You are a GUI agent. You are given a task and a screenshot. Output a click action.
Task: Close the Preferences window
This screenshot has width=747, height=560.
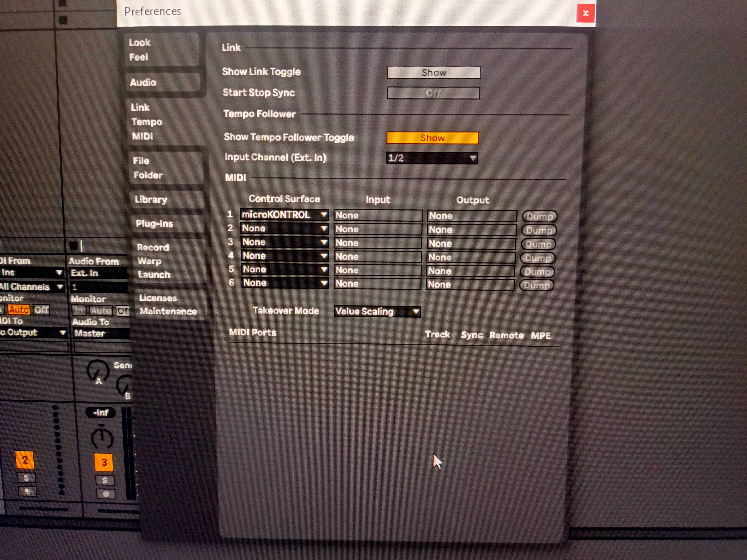pos(585,13)
